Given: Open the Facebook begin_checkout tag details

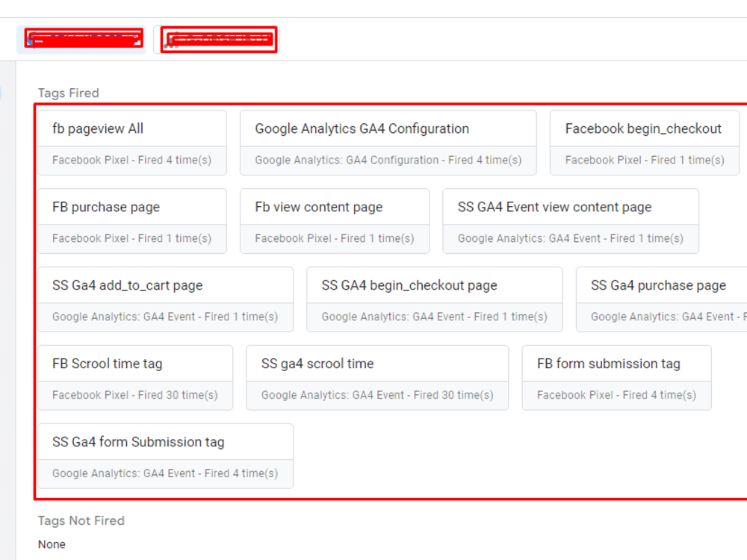Looking at the screenshot, I should pos(644,128).
